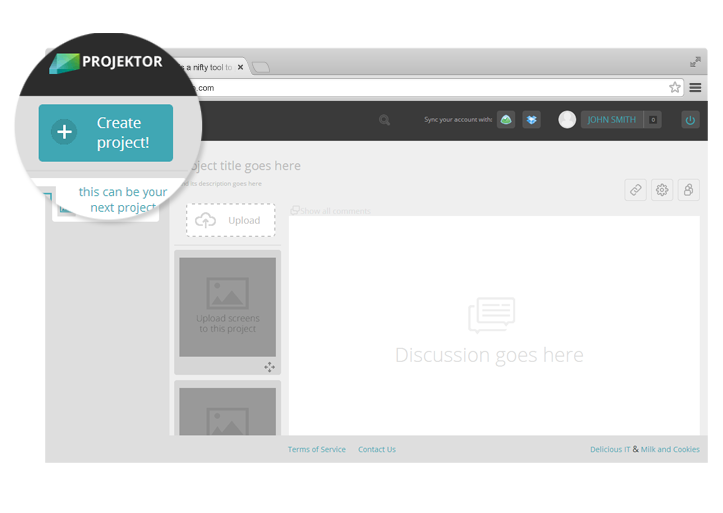This screenshot has height=513, width=723.
Task: Open the Terms of Service link
Action: tap(317, 449)
